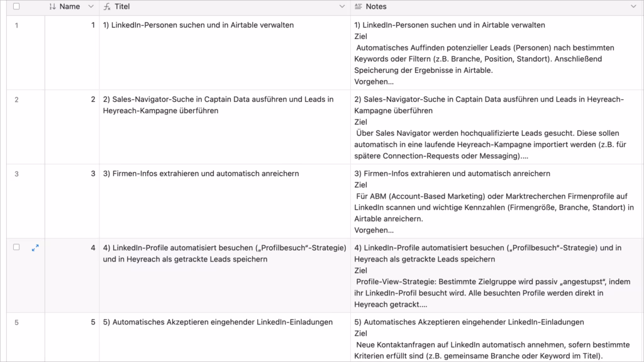Viewport: 644px width, 362px height.
Task: Click row number 5 in the left gutter
Action: (x=16, y=322)
